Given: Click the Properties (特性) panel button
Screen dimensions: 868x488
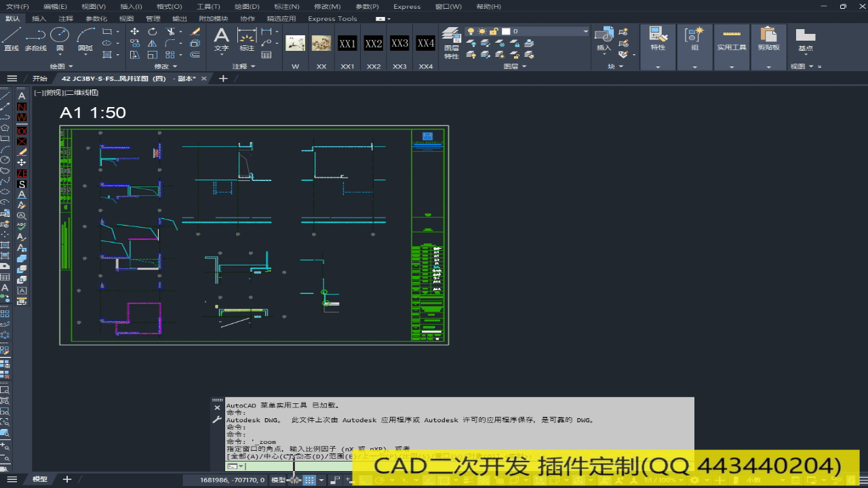Looking at the screenshot, I should [x=658, y=39].
